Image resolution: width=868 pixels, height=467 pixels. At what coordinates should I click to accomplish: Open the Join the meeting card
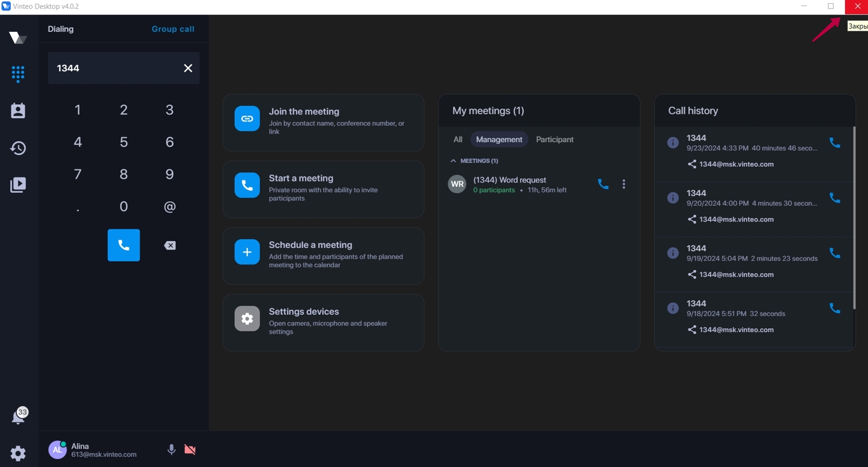pyautogui.click(x=323, y=123)
